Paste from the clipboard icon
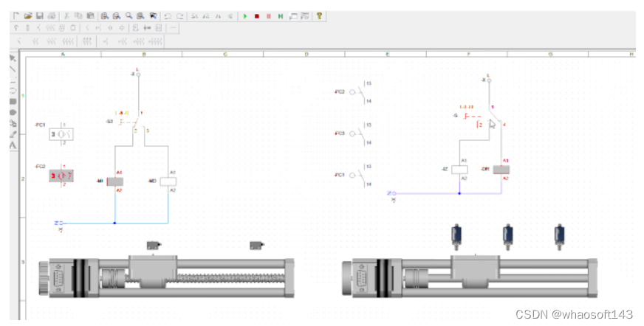The height and width of the screenshot is (326, 644). [x=90, y=16]
